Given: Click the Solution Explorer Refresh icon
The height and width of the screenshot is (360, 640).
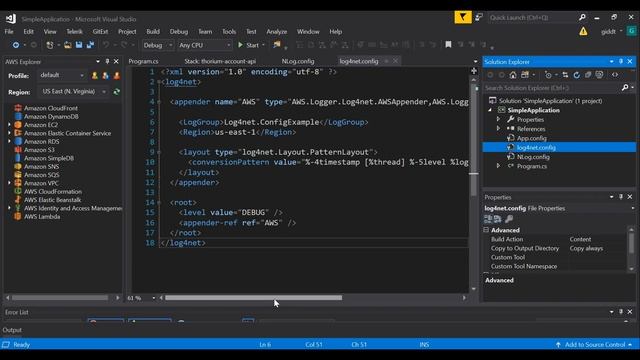Looking at the screenshot, I should [576, 75].
